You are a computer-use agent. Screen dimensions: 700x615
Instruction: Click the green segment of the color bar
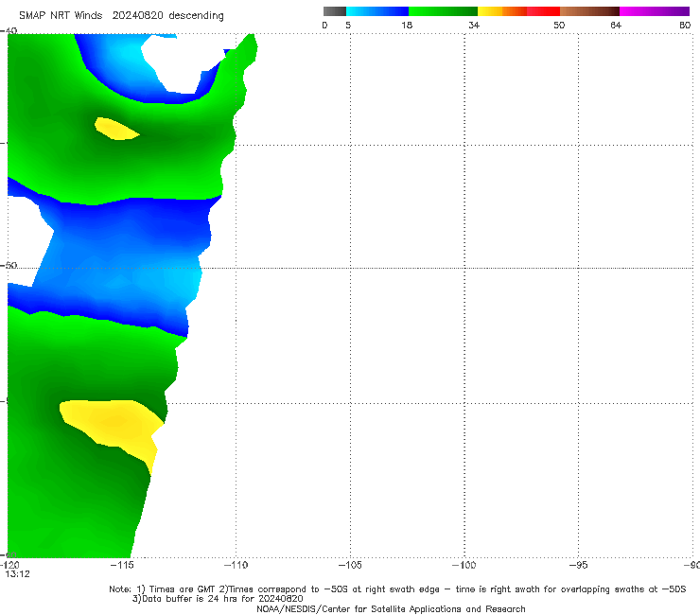click(x=443, y=11)
